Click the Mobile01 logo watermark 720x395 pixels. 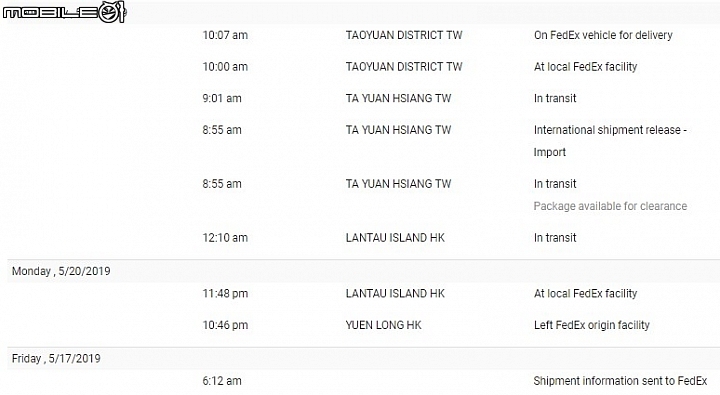click(x=64, y=12)
